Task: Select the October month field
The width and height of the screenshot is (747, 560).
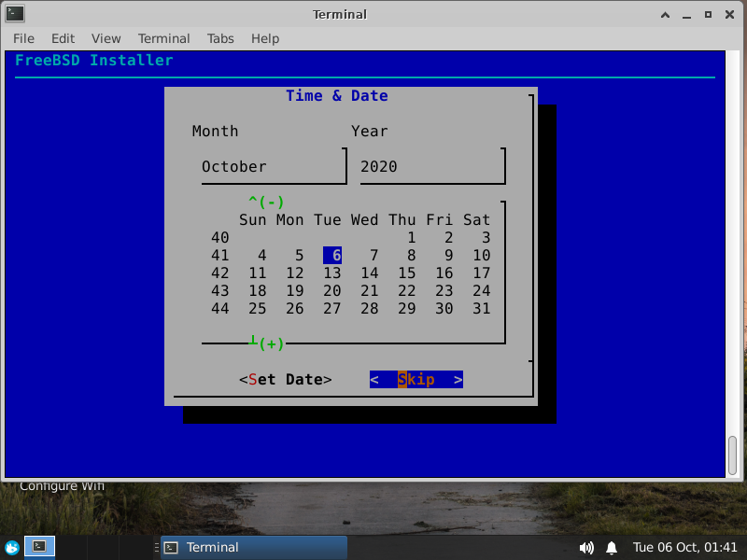Action: click(x=274, y=167)
